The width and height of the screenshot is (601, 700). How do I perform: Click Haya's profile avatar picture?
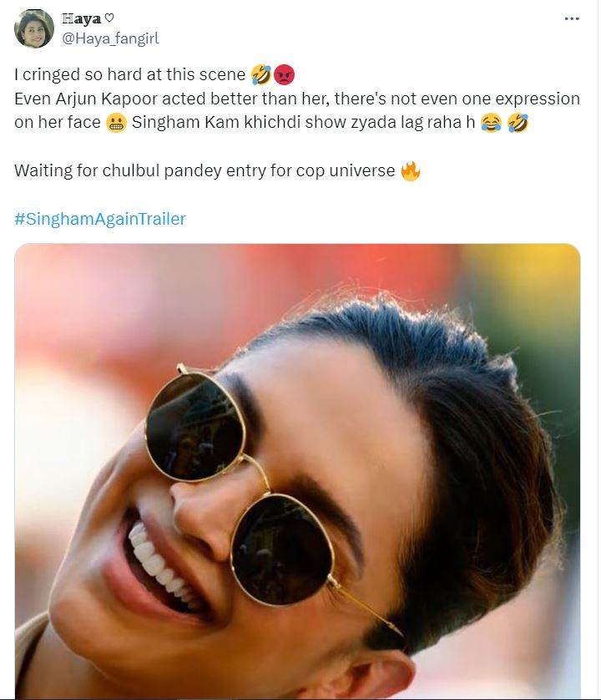(34, 28)
